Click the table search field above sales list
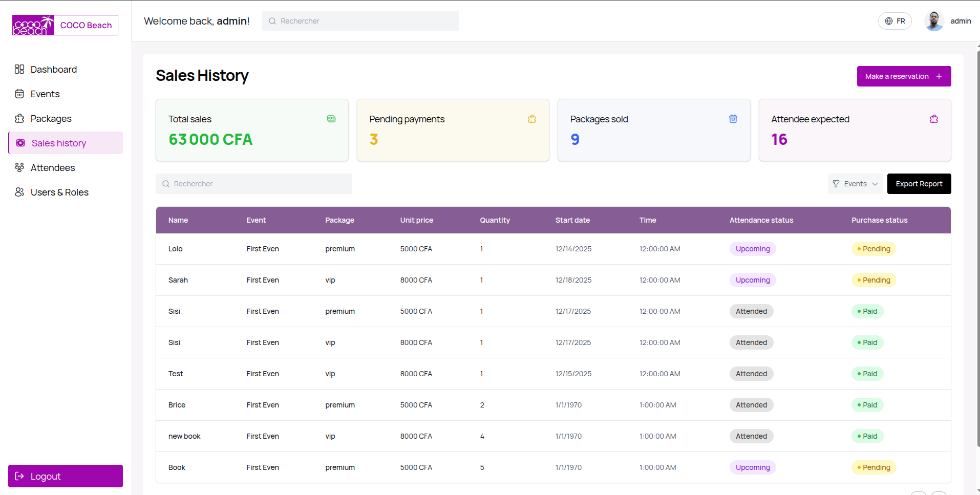 253,184
